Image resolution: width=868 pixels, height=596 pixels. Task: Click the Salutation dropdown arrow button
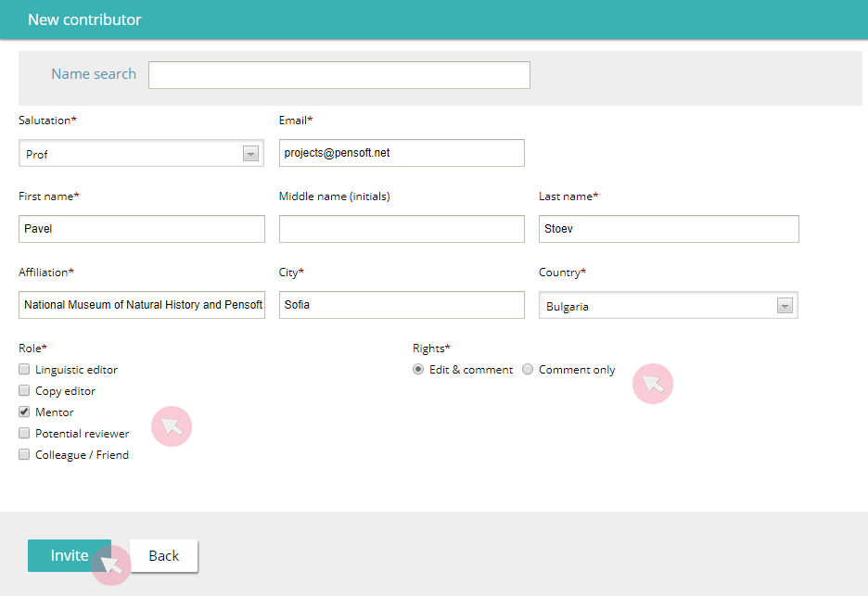click(250, 154)
